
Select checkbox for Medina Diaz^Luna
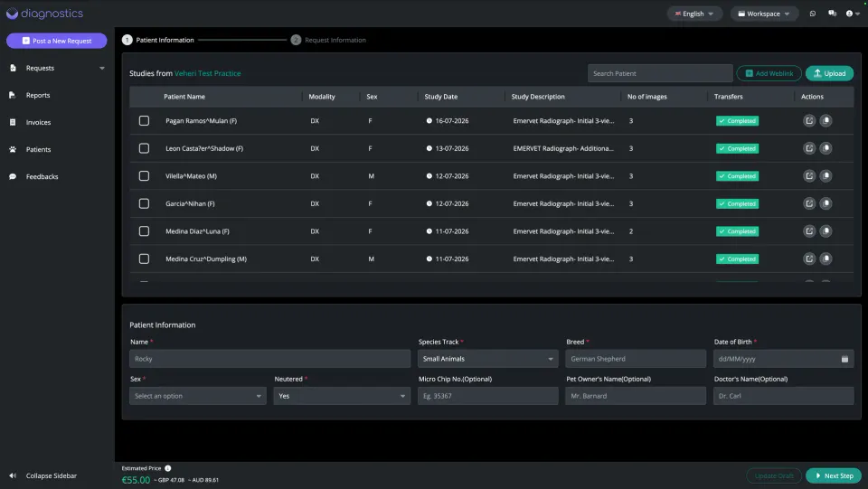coord(144,231)
